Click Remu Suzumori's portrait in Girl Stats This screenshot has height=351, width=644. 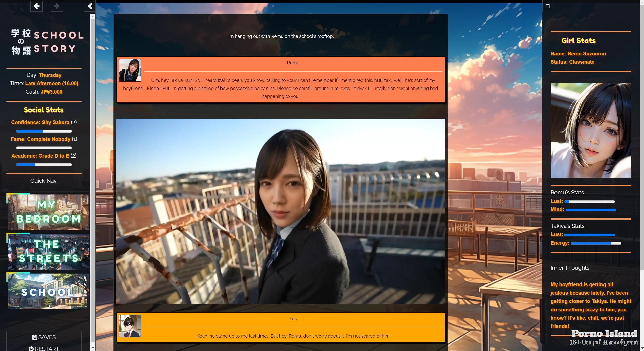[591, 130]
